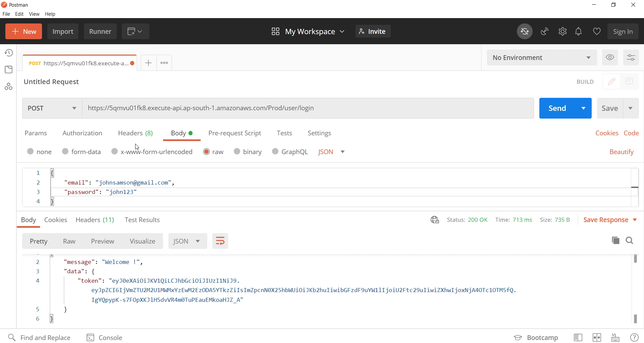Open the Collections sidebar icon
Screen dimensions: 644x343
9,70
